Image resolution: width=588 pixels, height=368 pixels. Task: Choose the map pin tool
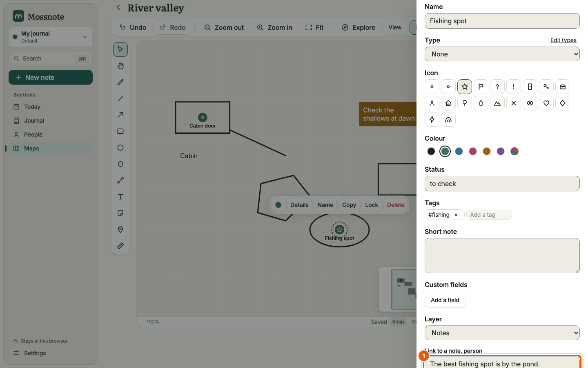[120, 229]
